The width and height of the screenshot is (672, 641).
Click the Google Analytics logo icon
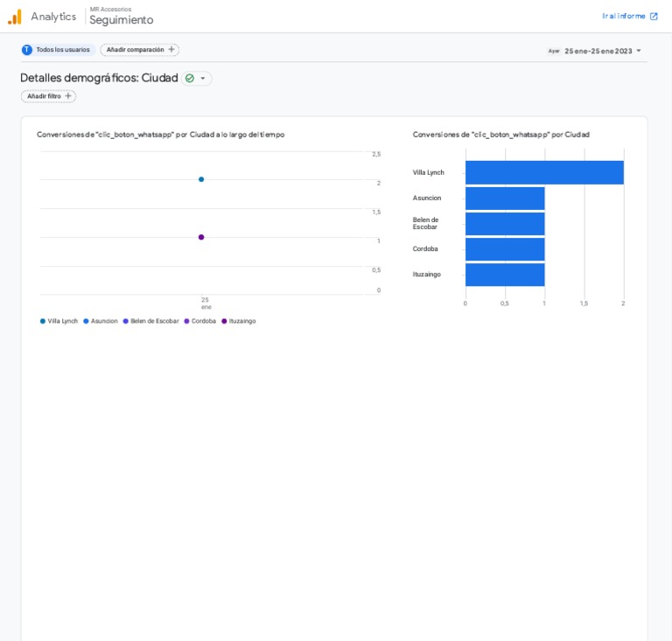click(14, 17)
